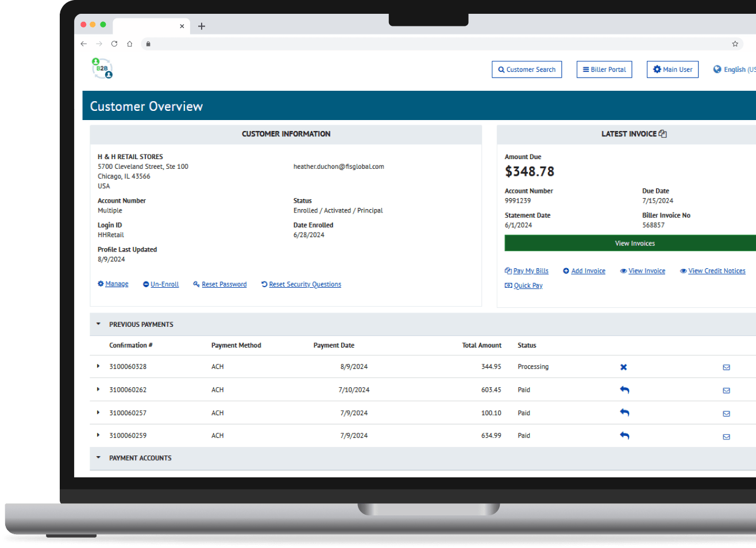The height and width of the screenshot is (548, 756).
Task: Collapse the Payment Accounts section
Action: (x=98, y=458)
